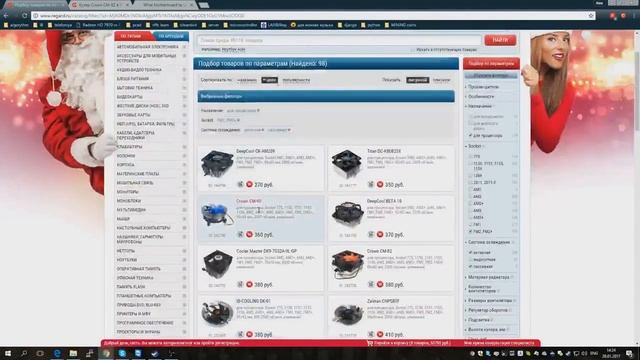Image resolution: width=640 pixels, height=360 pixels.
Task: Add Crown CM-80 to cart via red icon
Action: point(249,235)
